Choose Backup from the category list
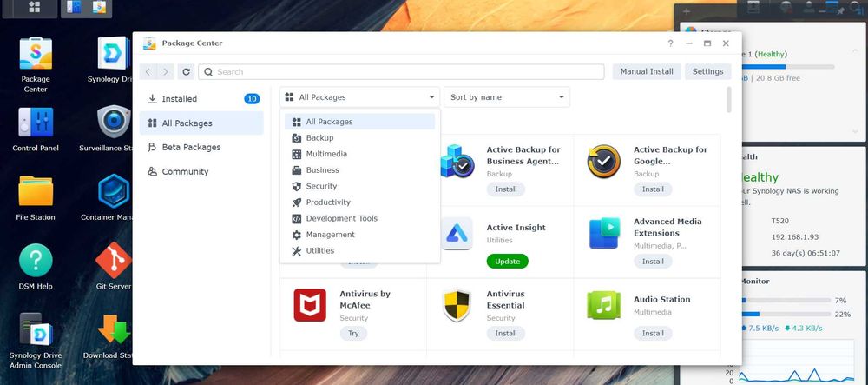The height and width of the screenshot is (385, 868). coord(360,138)
